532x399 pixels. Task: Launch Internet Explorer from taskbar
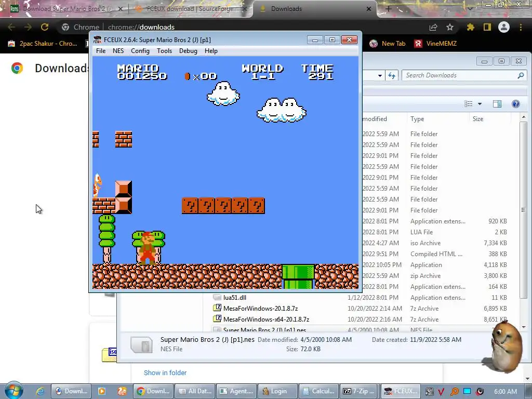(x=40, y=391)
